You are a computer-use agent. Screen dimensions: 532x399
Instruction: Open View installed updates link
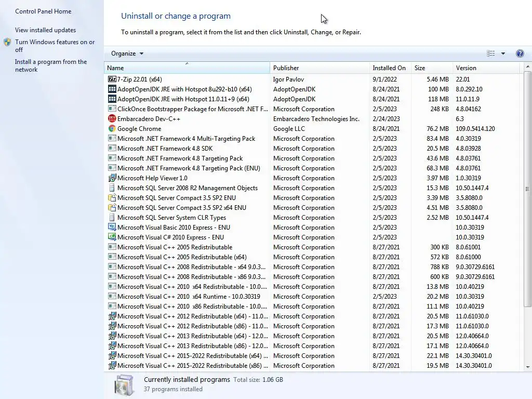tap(46, 30)
